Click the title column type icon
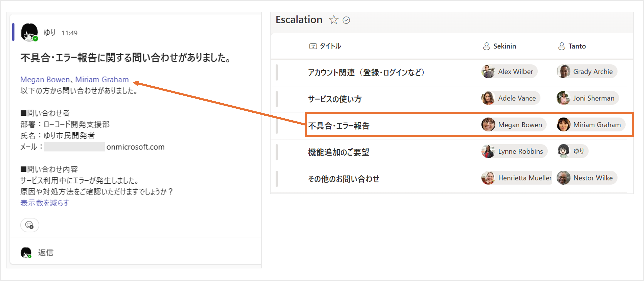The width and height of the screenshot is (644, 281). click(x=313, y=46)
